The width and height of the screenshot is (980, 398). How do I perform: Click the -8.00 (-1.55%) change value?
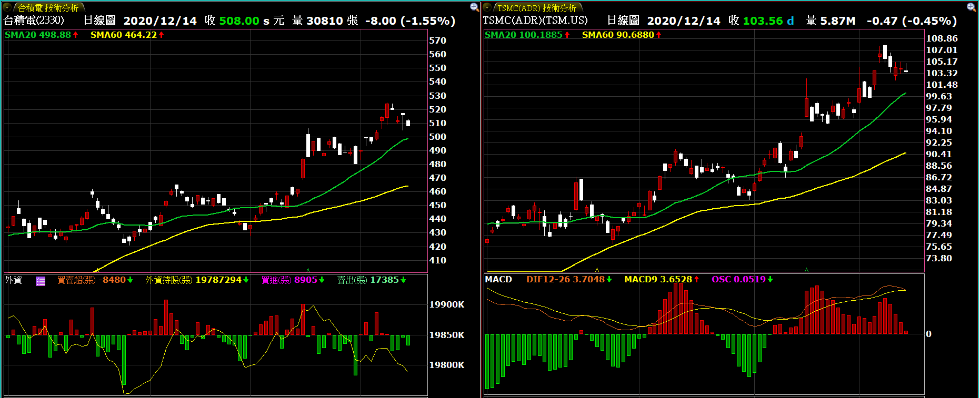[410, 21]
